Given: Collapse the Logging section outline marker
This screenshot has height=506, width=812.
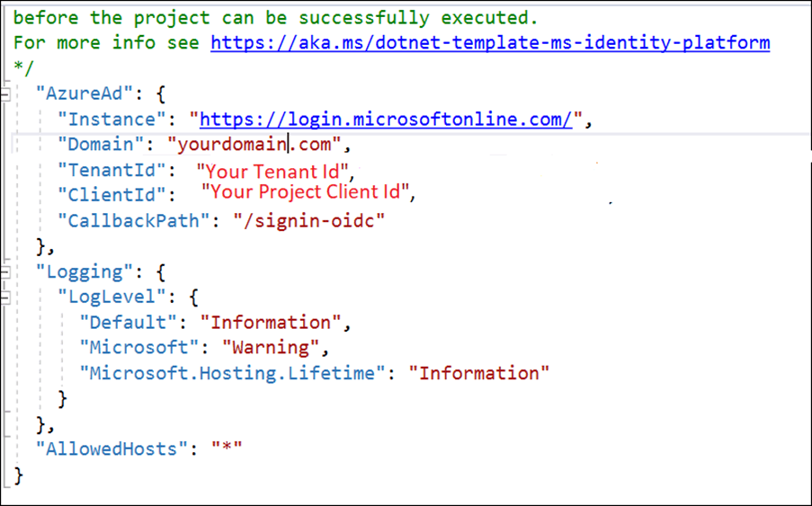Looking at the screenshot, I should coord(6,271).
